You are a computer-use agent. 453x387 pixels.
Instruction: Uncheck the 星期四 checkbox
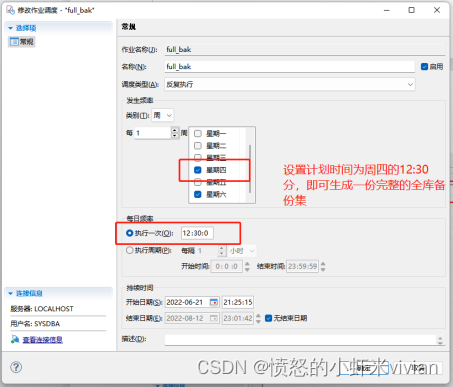(x=198, y=170)
